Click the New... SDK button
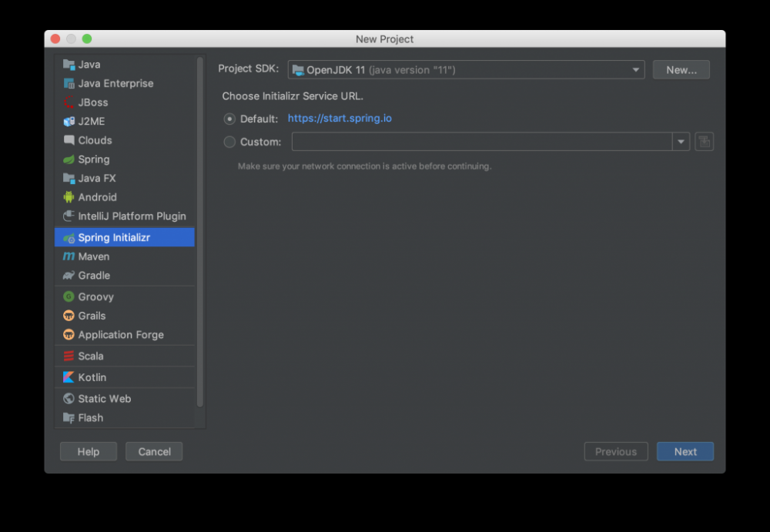Viewport: 770px width, 532px height. 681,70
